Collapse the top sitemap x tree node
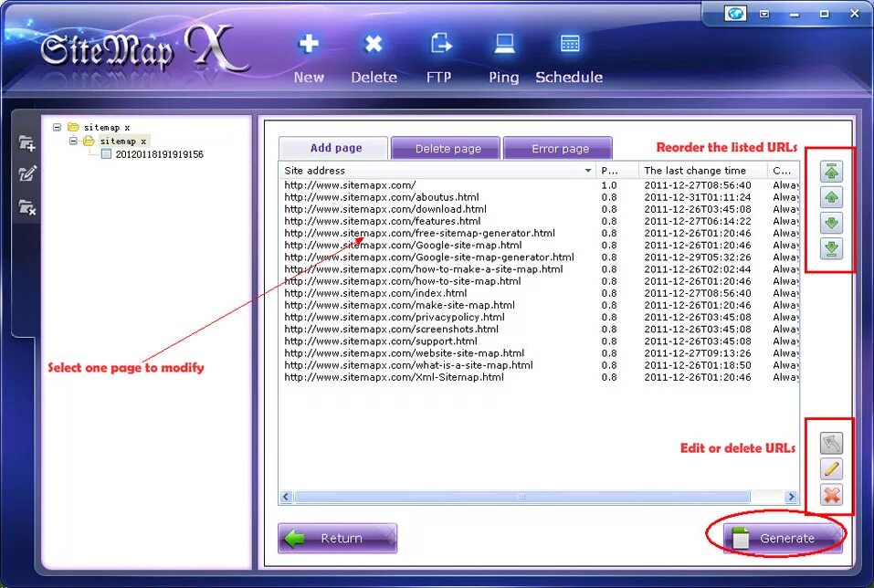874x588 pixels. (57, 127)
